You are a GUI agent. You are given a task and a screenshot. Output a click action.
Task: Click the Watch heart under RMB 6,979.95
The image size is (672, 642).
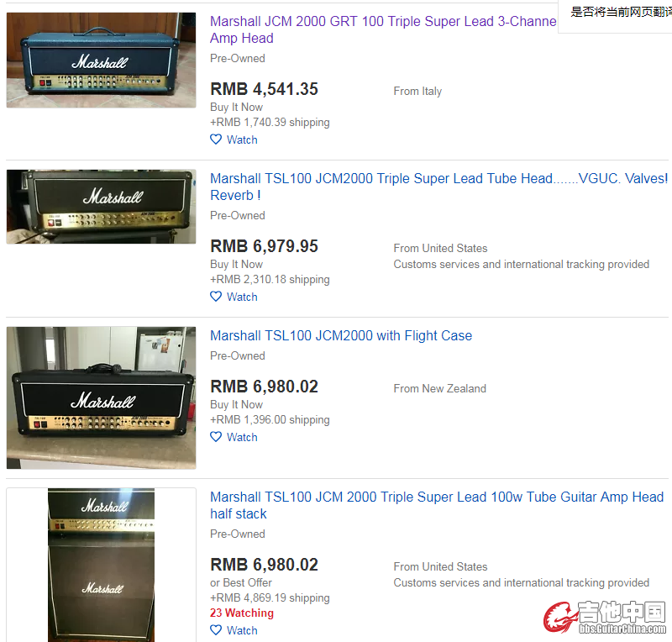[216, 297]
